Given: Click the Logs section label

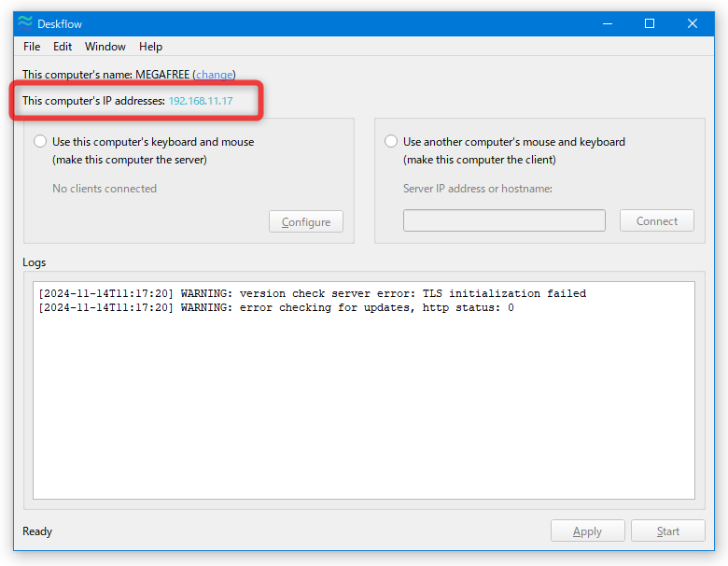Looking at the screenshot, I should (34, 262).
